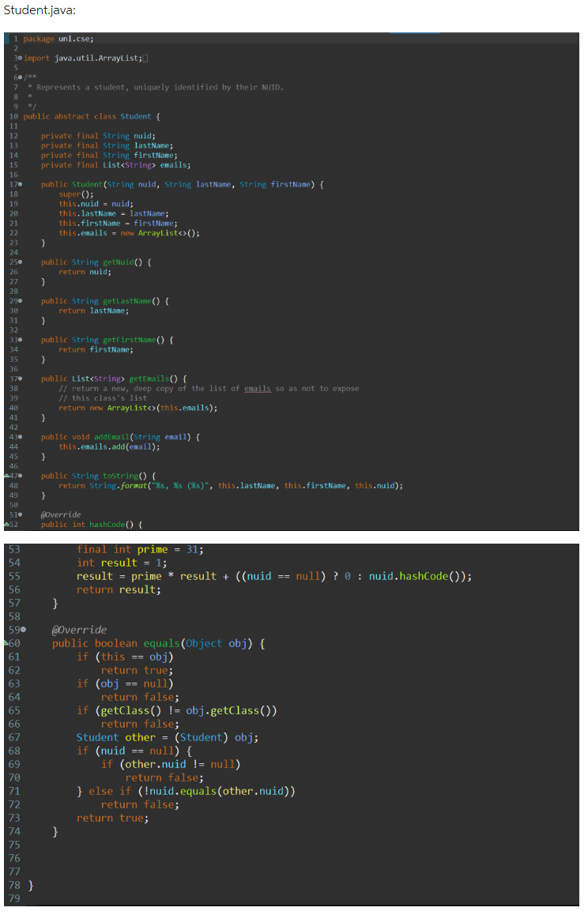
Task: Click the 'private final String firstName;' field
Action: (109, 155)
